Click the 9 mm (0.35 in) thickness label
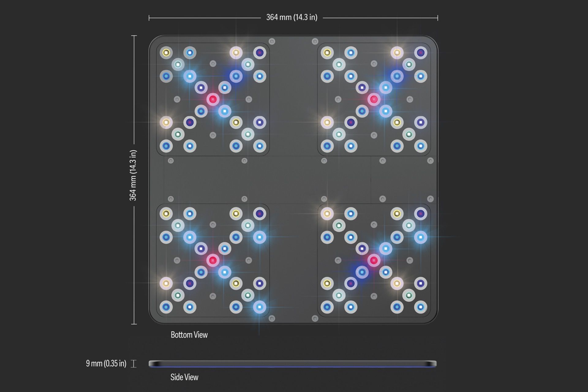The image size is (588, 392). click(106, 364)
